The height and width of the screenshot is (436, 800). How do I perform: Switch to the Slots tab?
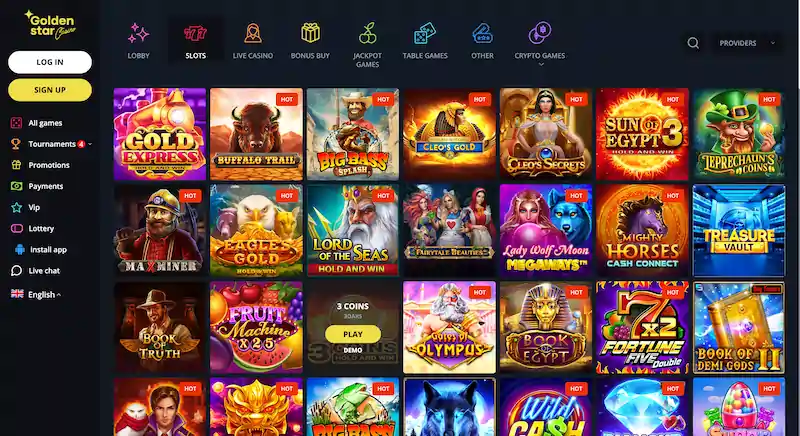click(195, 42)
